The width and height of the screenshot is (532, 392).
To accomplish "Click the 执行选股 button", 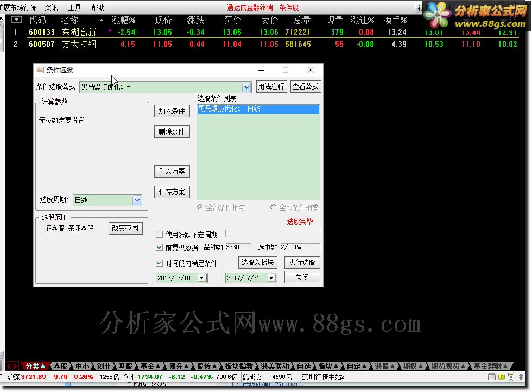I will coord(302,262).
